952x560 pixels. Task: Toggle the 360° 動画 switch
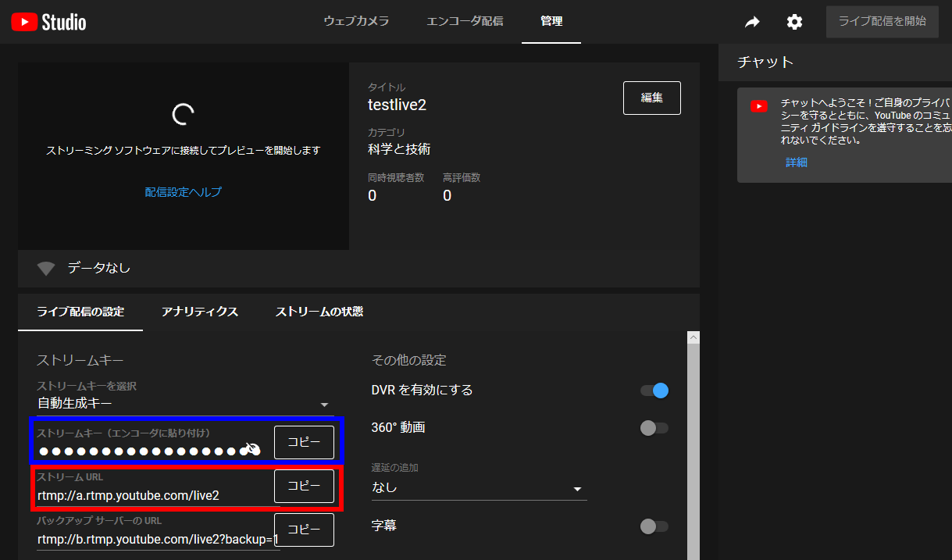pyautogui.click(x=654, y=428)
